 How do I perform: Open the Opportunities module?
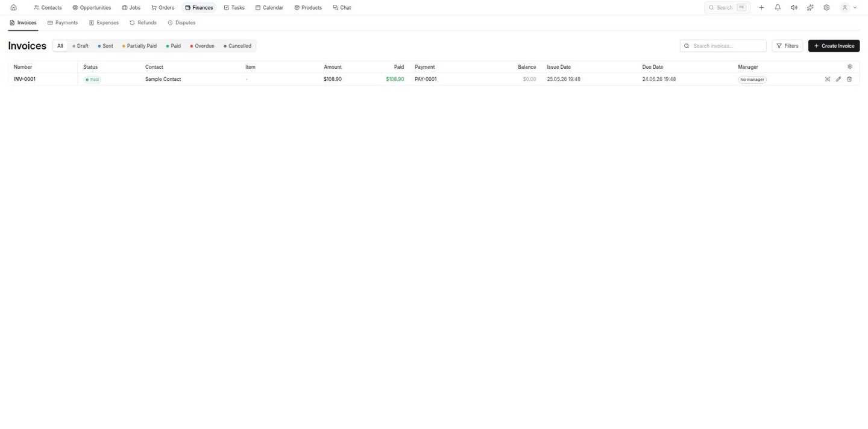click(92, 8)
